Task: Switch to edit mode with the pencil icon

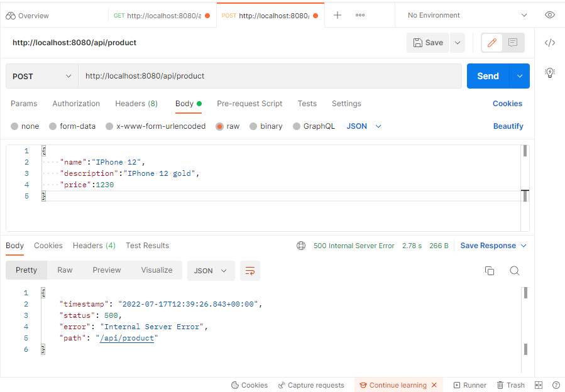Action: [492, 43]
